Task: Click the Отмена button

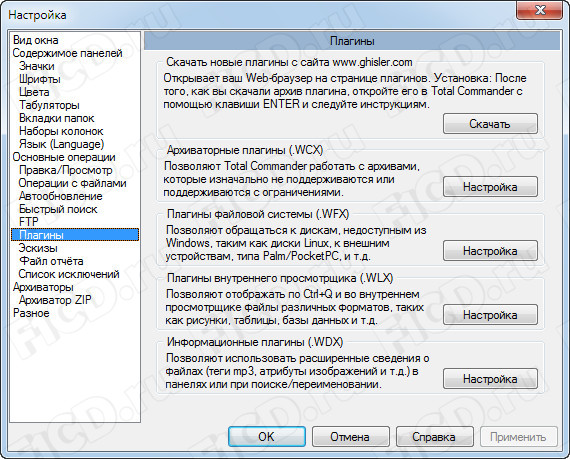Action: point(350,436)
